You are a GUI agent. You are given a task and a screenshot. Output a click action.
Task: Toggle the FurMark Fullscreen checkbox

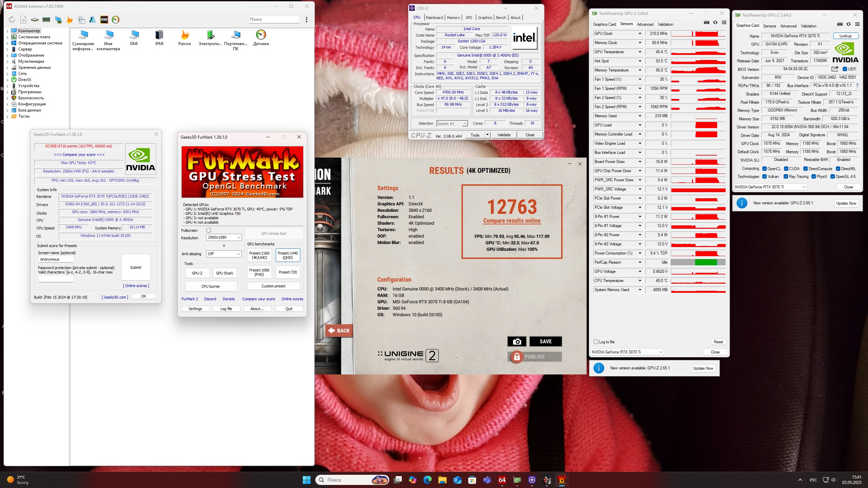coord(209,230)
